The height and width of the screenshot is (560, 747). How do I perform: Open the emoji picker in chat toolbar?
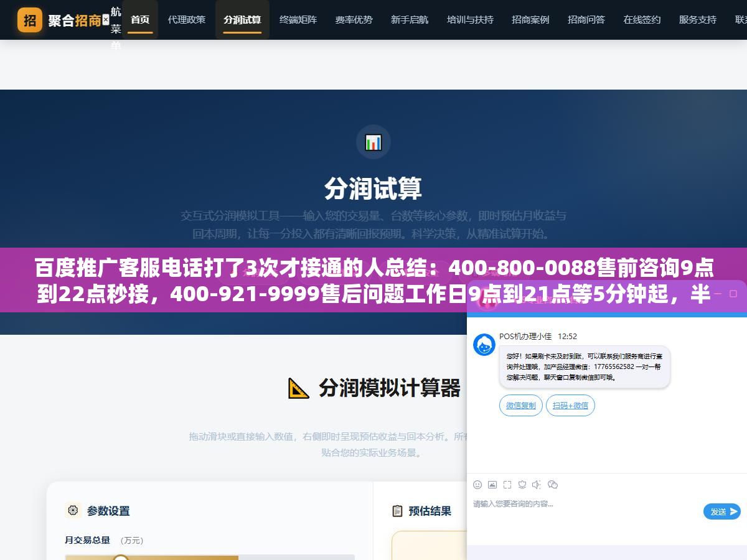pos(477,485)
